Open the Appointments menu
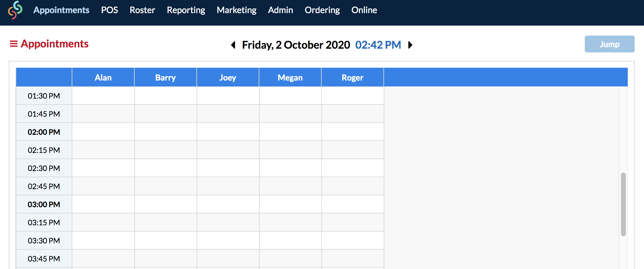Screen dimensions: 644x269 click(x=61, y=10)
